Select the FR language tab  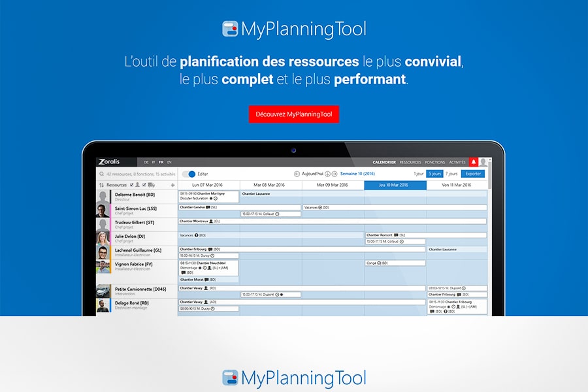pyautogui.click(x=160, y=162)
